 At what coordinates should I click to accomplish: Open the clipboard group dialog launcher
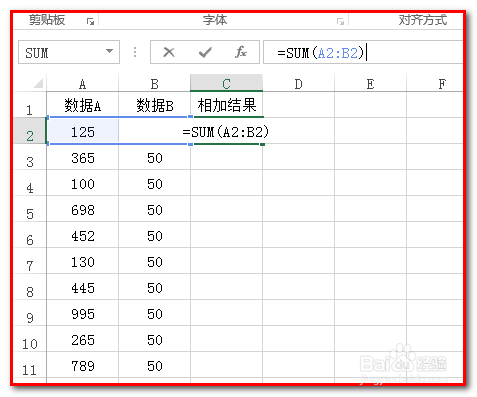(90, 21)
